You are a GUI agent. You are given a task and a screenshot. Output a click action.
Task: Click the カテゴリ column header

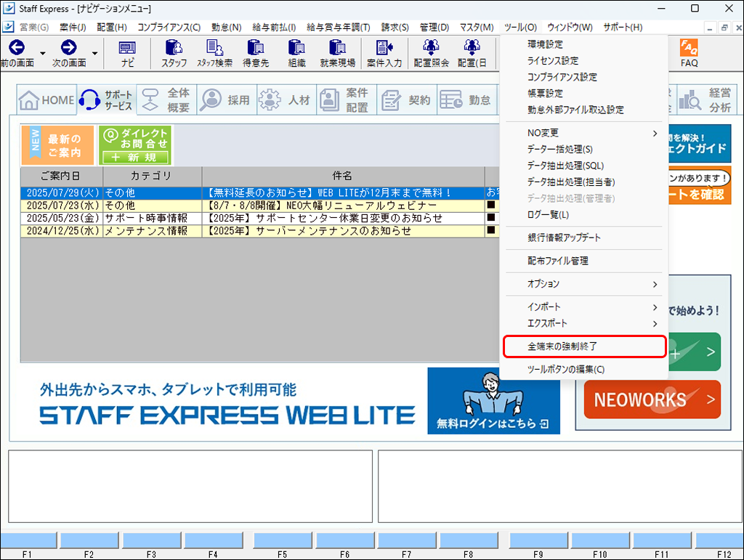pyautogui.click(x=152, y=176)
